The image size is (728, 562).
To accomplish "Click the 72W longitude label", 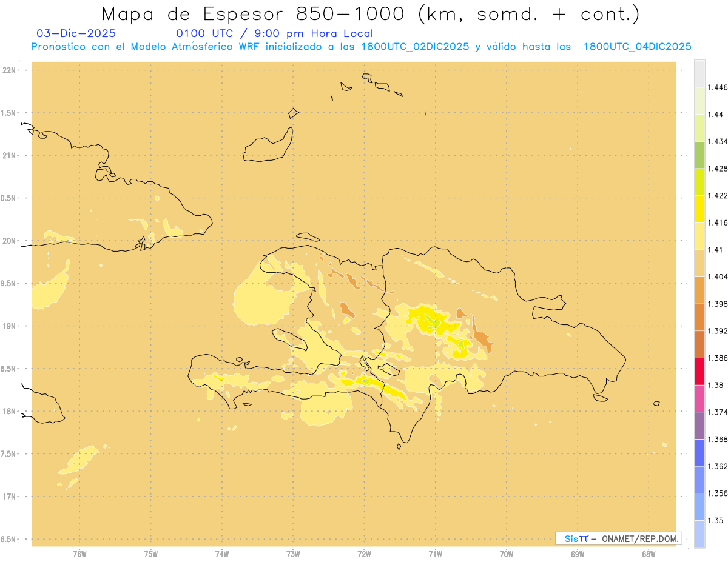I will click(364, 554).
